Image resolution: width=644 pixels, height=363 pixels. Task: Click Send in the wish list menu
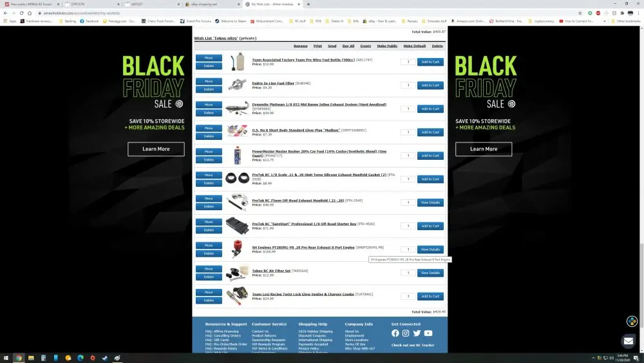(332, 46)
